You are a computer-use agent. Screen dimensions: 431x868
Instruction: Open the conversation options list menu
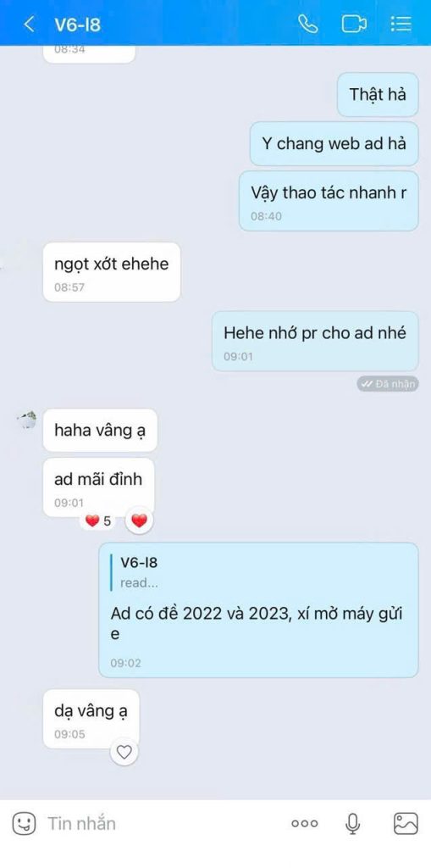tap(401, 23)
